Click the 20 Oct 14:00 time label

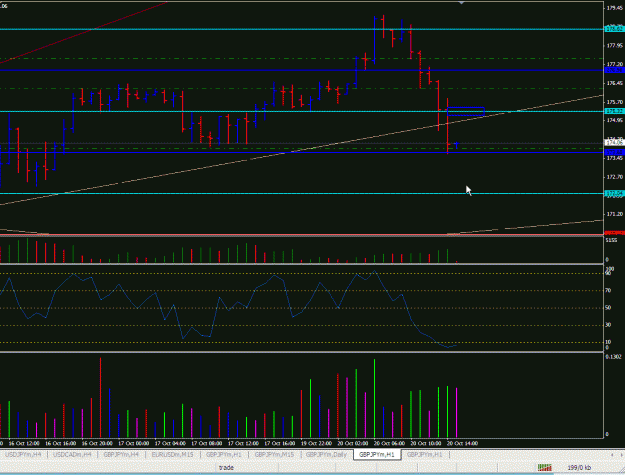point(462,443)
